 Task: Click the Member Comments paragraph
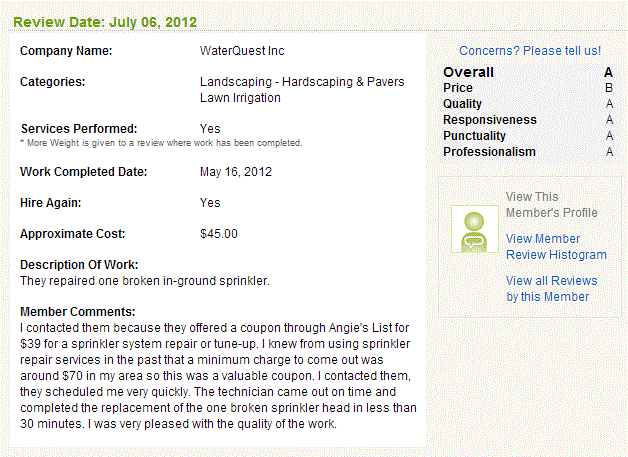click(x=218, y=376)
